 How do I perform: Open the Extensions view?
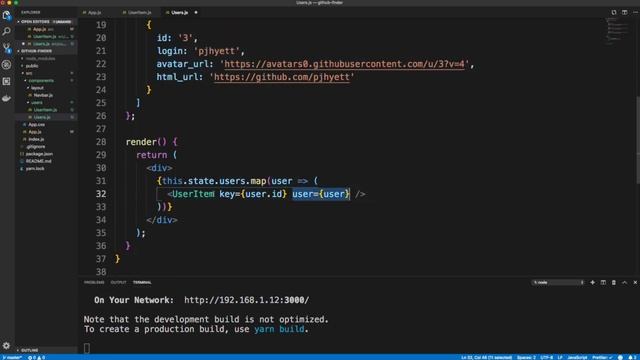click(x=7, y=81)
